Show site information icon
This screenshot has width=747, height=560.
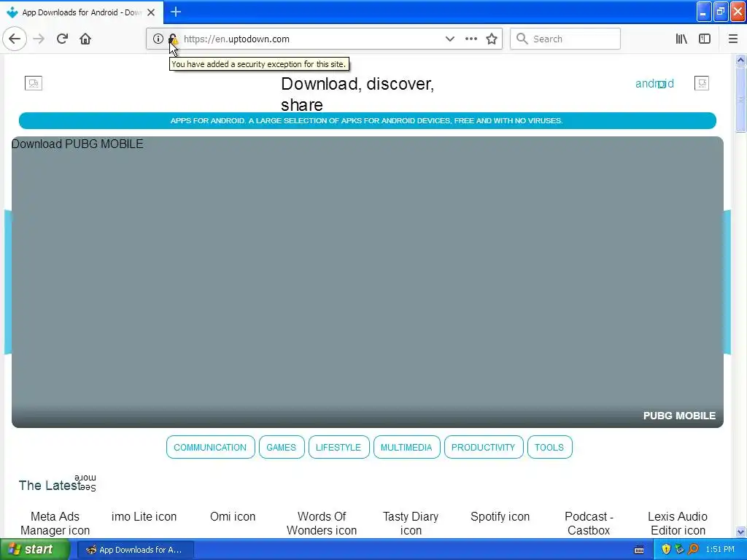[x=158, y=39]
